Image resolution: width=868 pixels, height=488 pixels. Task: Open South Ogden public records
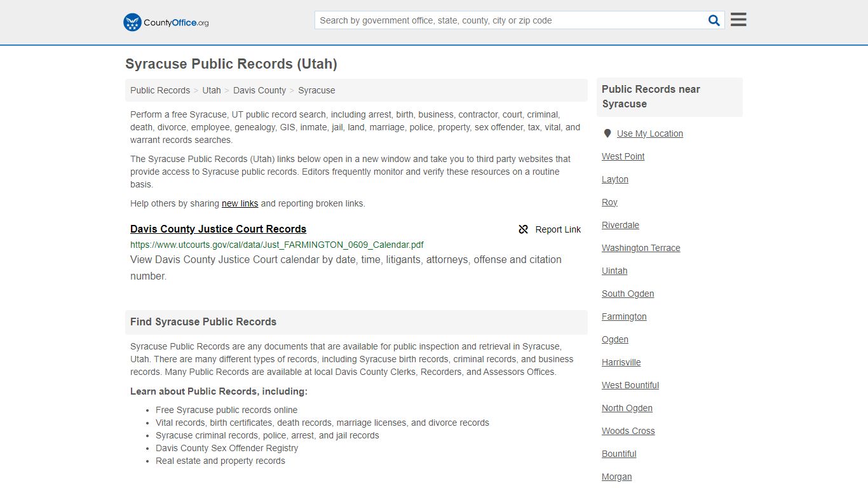tap(628, 294)
